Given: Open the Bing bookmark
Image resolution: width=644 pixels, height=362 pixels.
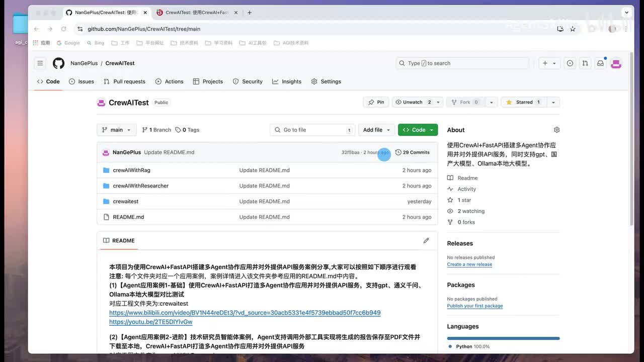Looking at the screenshot, I should point(96,43).
